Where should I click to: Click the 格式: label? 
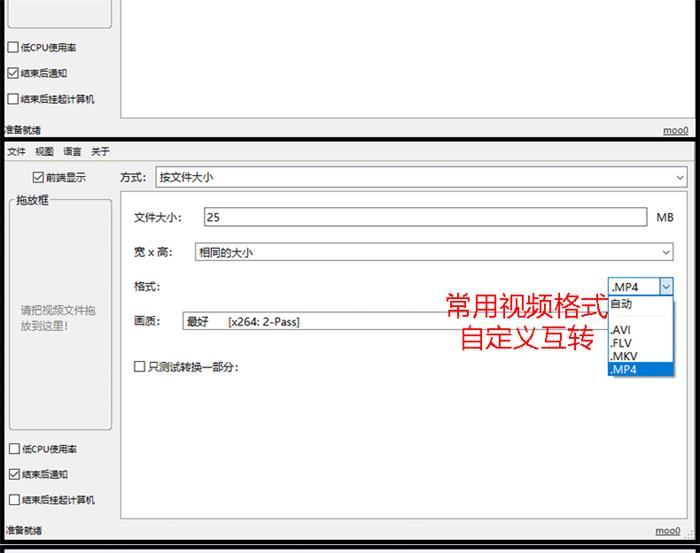[147, 286]
